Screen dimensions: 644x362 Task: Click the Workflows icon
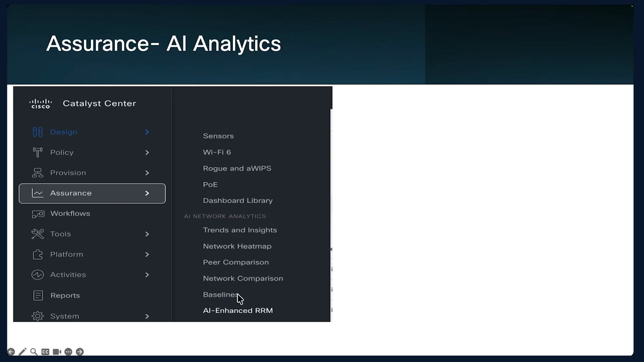38,214
